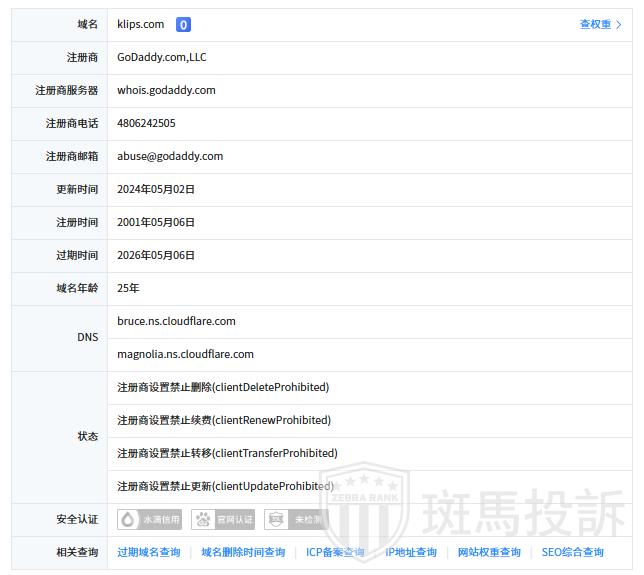Click magnolia.ns.cloudflare.com DNS entry

point(185,355)
